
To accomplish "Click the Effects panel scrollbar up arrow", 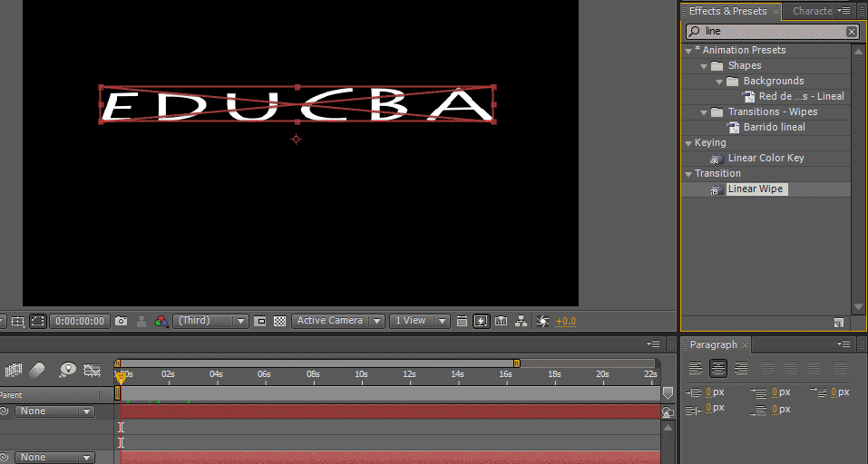I will [x=858, y=51].
